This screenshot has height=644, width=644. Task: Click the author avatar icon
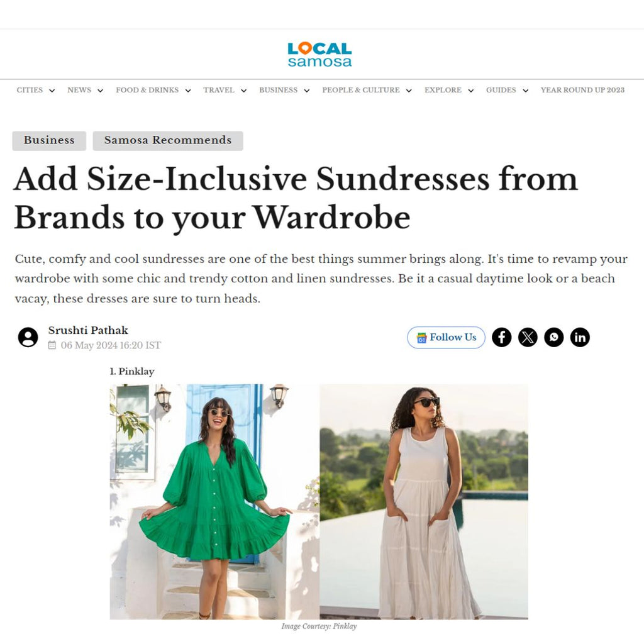(28, 337)
